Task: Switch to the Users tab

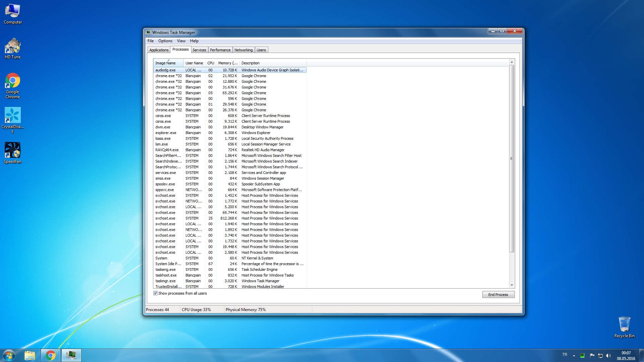Action: tap(261, 50)
